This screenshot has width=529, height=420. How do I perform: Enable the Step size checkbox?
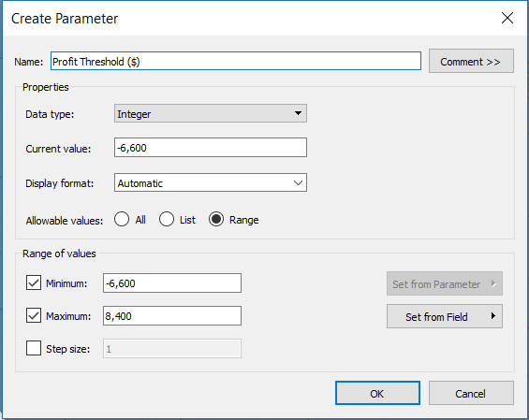(x=34, y=348)
